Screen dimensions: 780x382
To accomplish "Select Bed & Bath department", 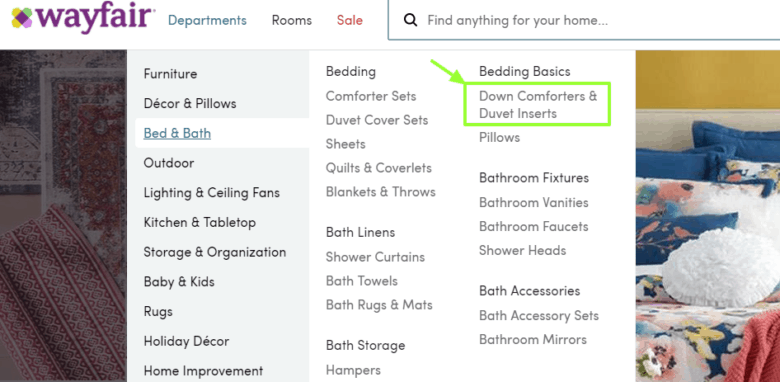I will 177,133.
